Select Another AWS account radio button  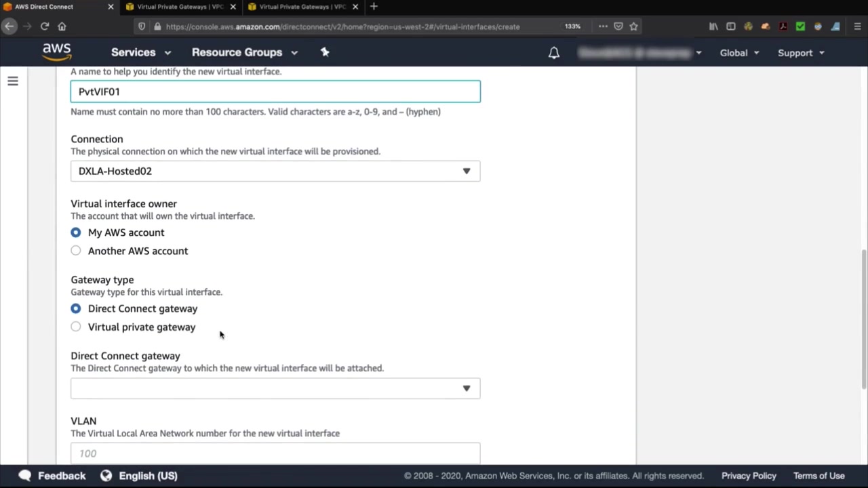coord(76,251)
